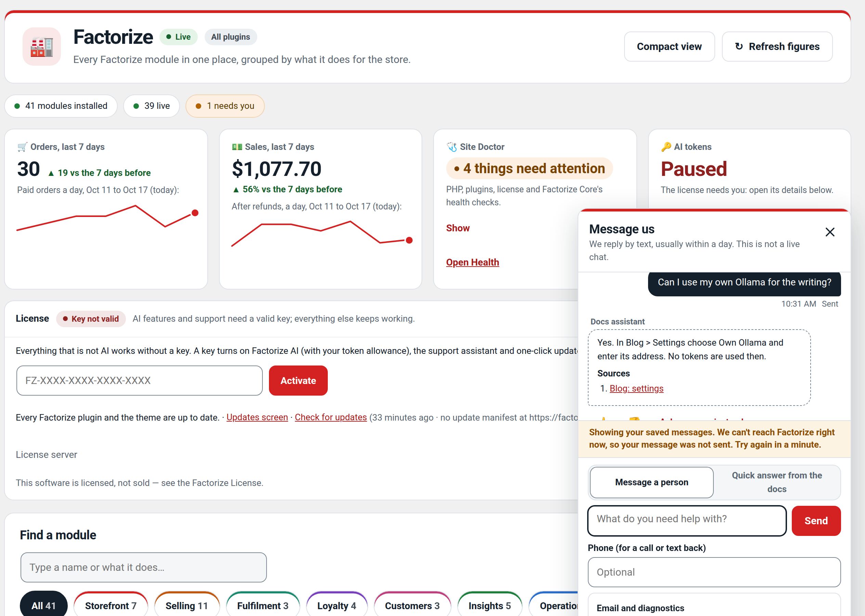The width and height of the screenshot is (865, 616).
Task: Click the Compact view button
Action: coord(669,47)
